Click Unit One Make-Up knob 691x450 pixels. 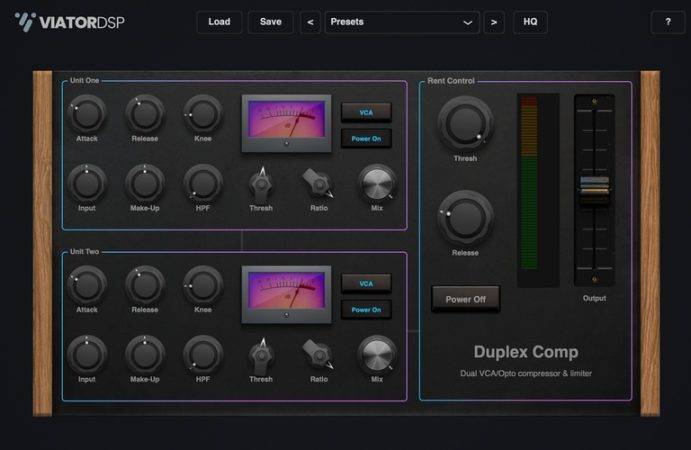(x=145, y=184)
